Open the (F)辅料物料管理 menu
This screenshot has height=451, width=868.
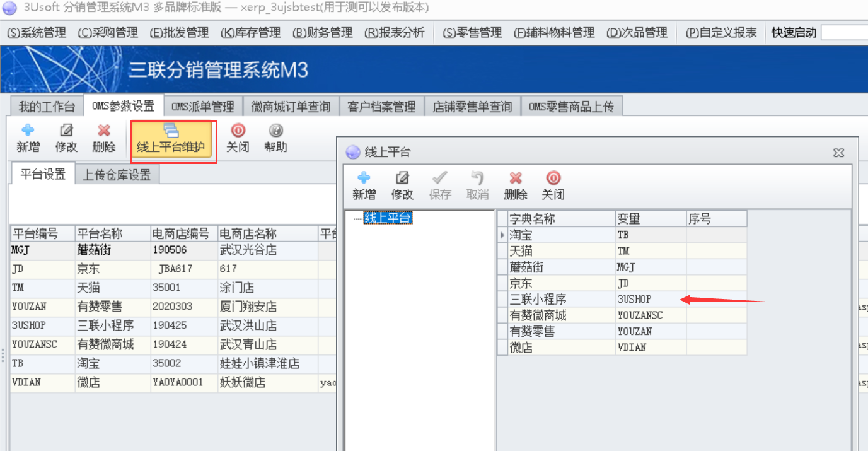554,32
